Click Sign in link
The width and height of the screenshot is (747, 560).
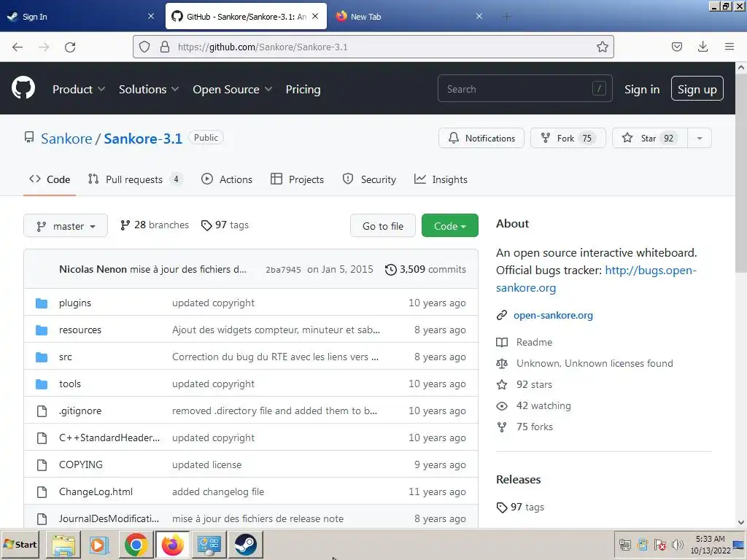[642, 89]
